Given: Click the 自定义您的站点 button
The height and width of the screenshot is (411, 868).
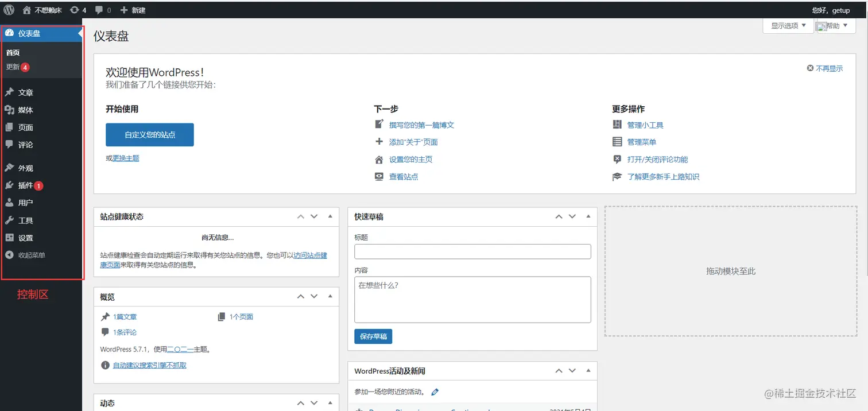Looking at the screenshot, I should point(150,135).
